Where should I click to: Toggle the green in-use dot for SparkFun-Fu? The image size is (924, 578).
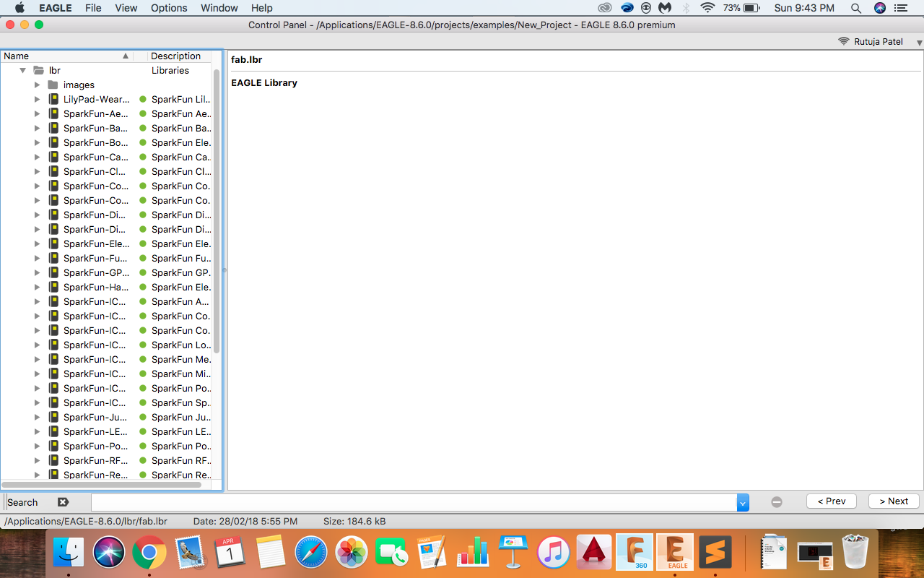[x=143, y=258]
